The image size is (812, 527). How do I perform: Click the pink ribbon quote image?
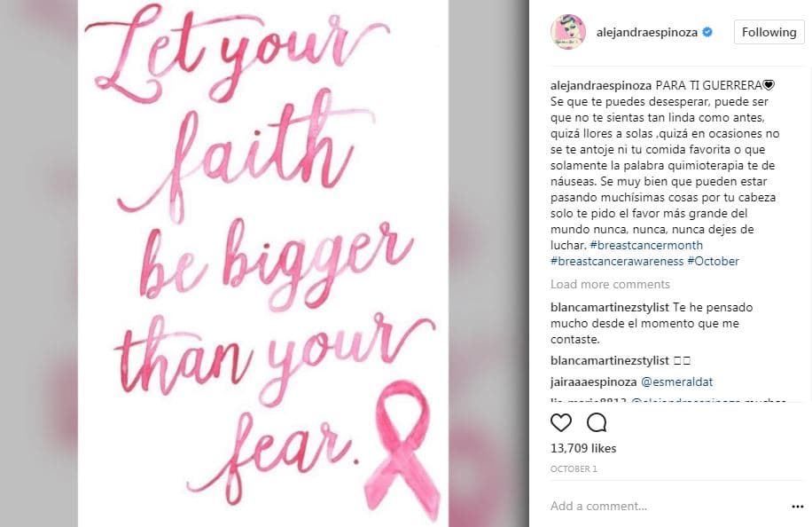(x=263, y=263)
